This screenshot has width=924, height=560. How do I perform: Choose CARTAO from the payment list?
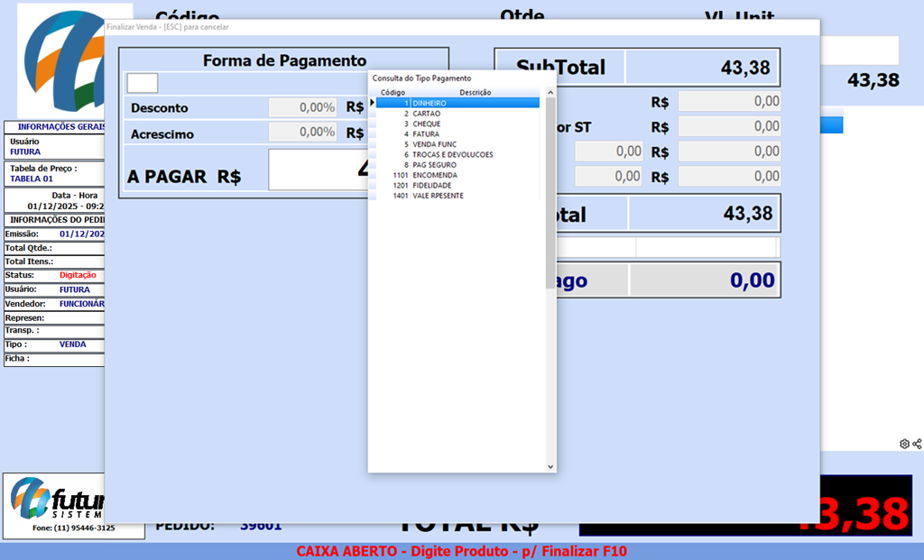coord(427,114)
